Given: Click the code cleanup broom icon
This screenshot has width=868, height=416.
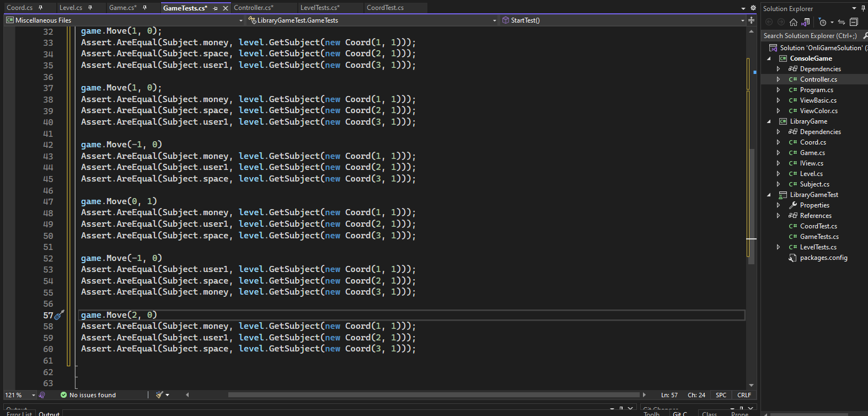Looking at the screenshot, I should coord(159,395).
